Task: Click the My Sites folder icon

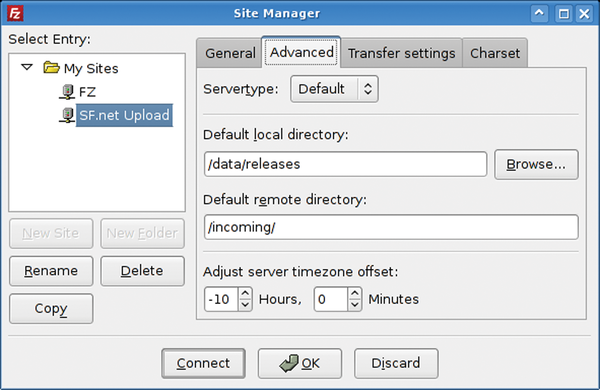Action: coord(51,67)
